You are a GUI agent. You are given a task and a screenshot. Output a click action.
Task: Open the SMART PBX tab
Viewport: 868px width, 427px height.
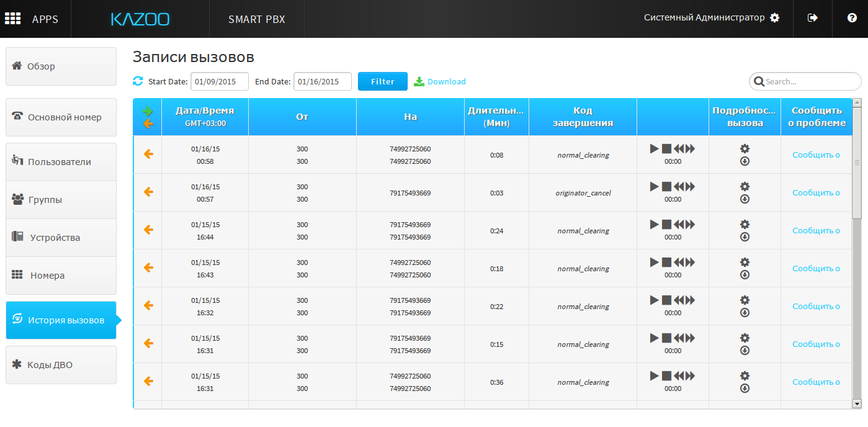point(257,19)
